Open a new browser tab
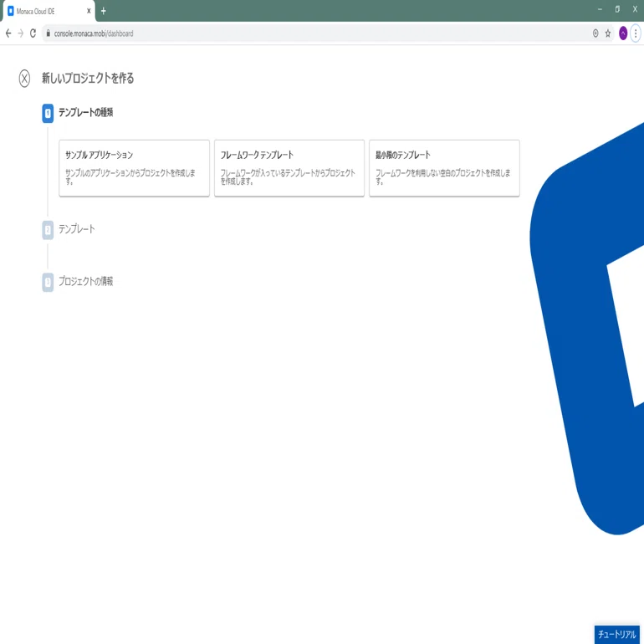644x644 pixels. [104, 11]
